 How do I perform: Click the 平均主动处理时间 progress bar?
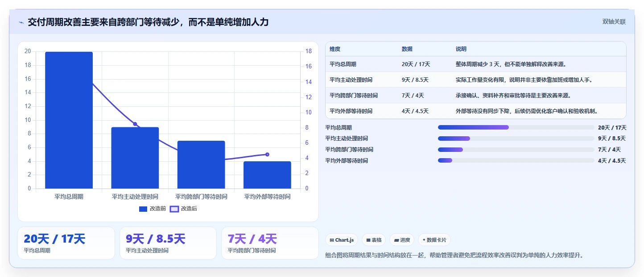coord(516,138)
